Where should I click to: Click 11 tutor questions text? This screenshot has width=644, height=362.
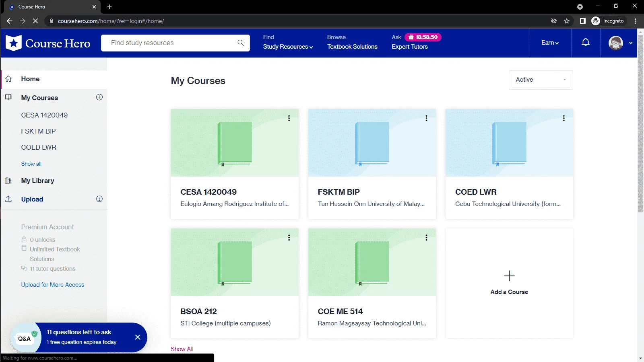coord(52,269)
